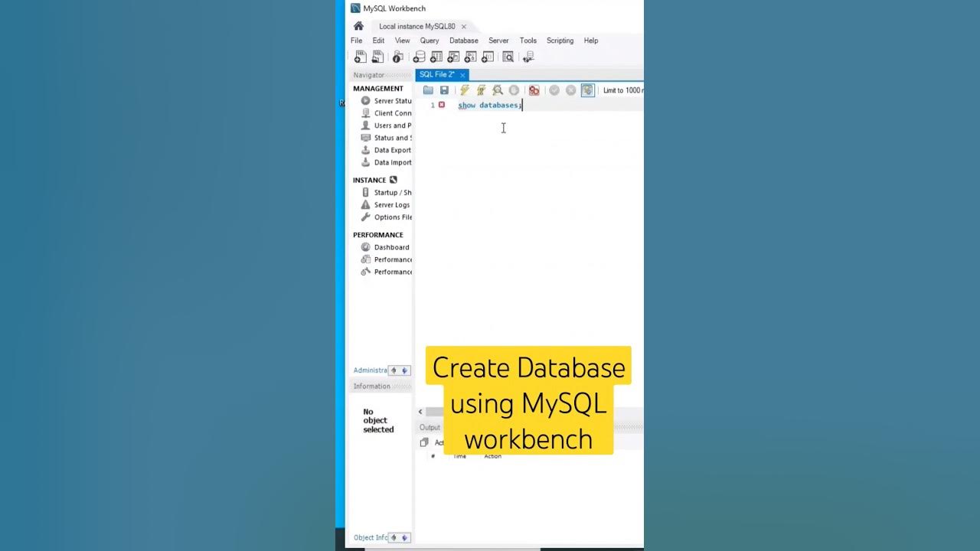Execute statement under cursor icon
This screenshot has width=980, height=551.
(481, 90)
